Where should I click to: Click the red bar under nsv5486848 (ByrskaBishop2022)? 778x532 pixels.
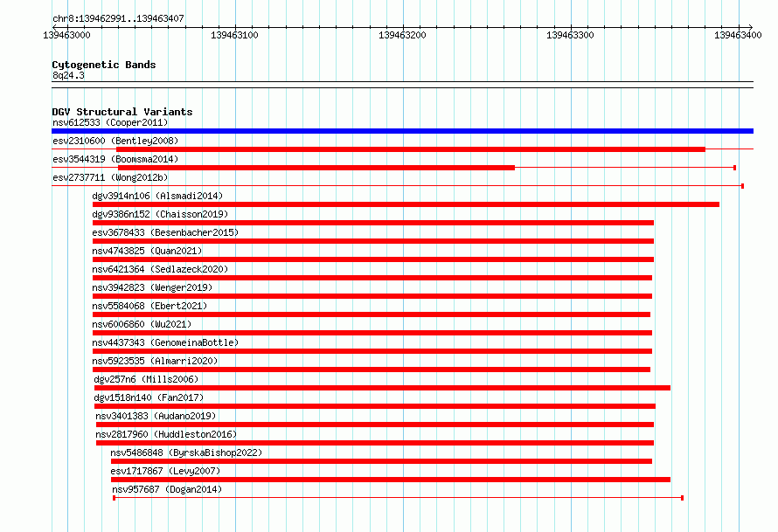(381, 461)
